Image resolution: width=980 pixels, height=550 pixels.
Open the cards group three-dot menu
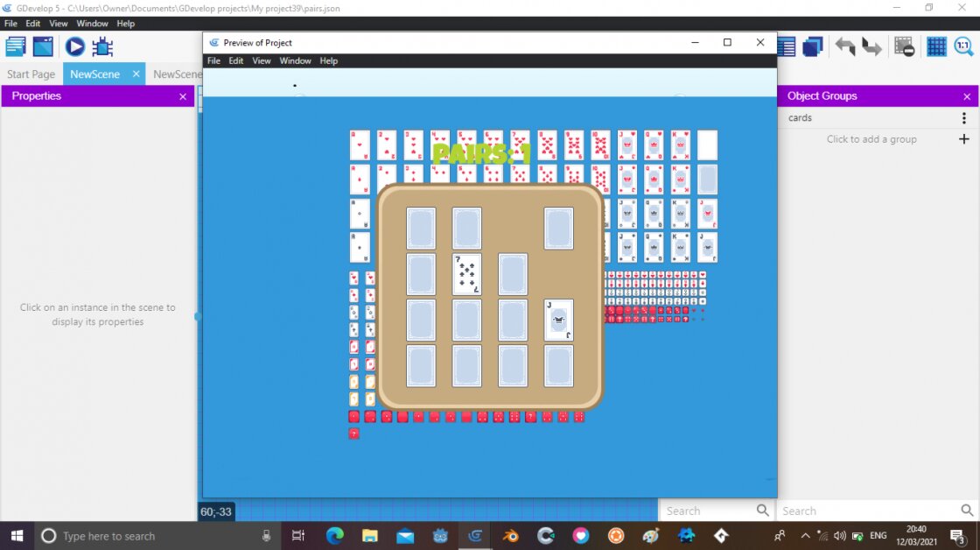click(964, 118)
